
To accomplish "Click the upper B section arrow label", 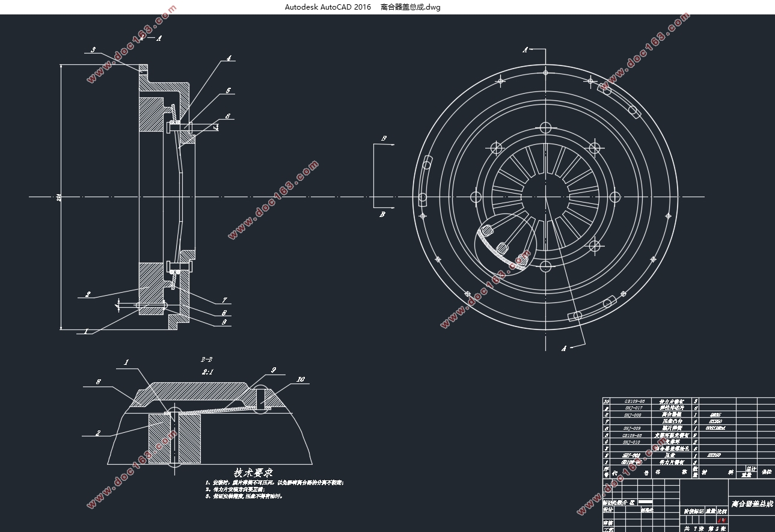I will (382, 138).
